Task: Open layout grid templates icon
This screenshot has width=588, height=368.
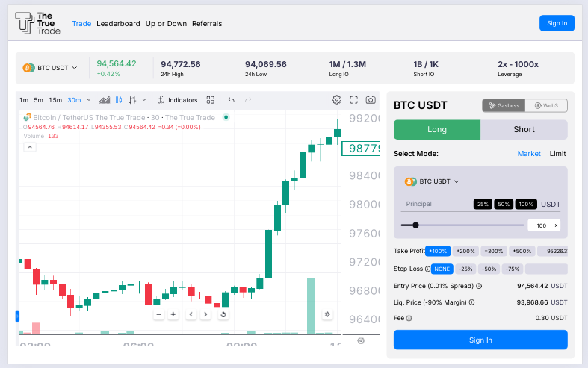Action: click(x=211, y=100)
